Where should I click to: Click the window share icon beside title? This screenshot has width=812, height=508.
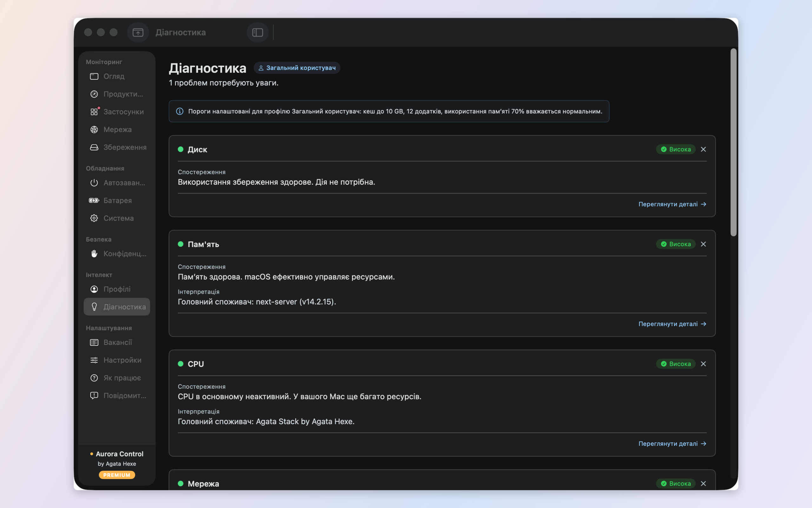(138, 32)
